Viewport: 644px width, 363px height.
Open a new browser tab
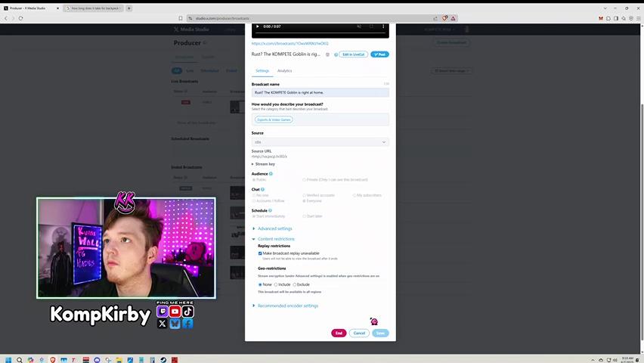coord(129,8)
